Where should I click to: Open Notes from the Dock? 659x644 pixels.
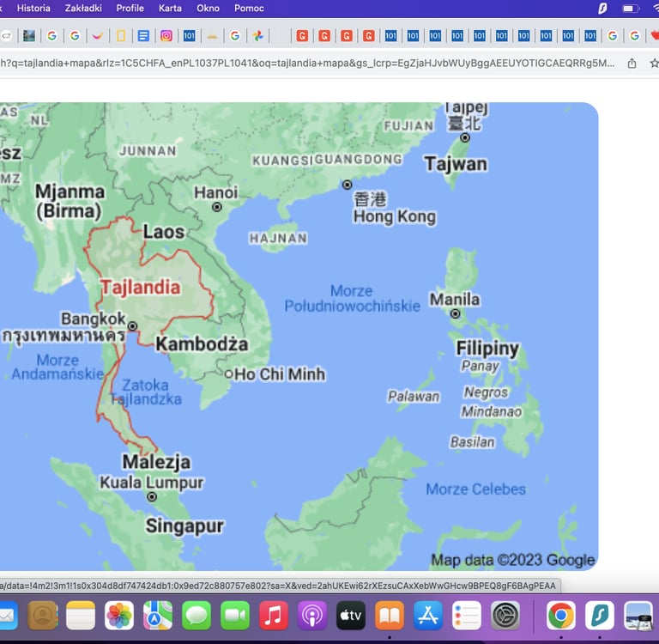coord(81,616)
